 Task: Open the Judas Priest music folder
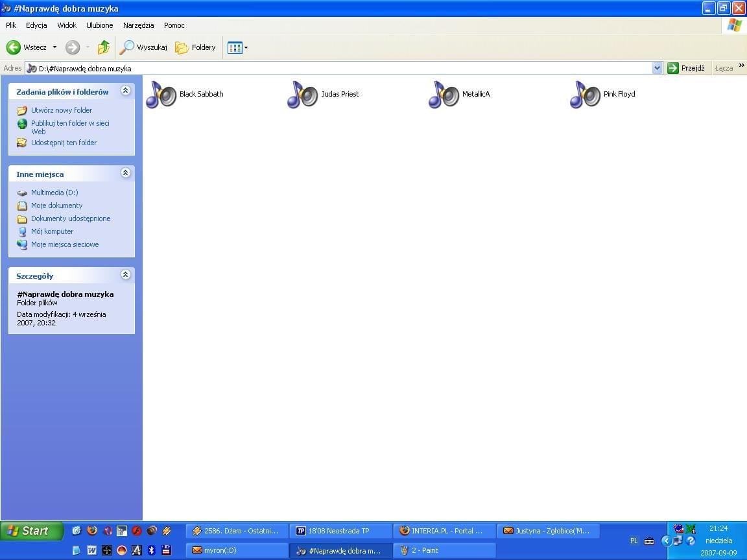click(x=324, y=94)
